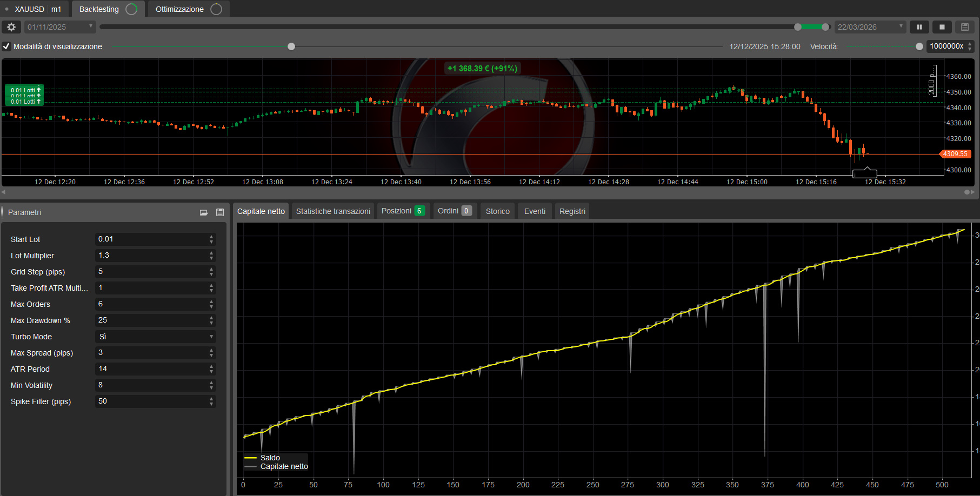Click the Velocità speed slider handle
980x496 pixels.
[x=919, y=46]
